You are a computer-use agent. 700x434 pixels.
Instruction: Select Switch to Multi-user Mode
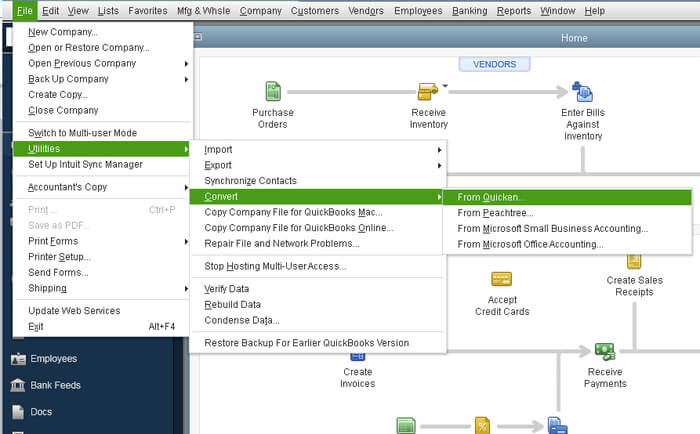(82, 133)
